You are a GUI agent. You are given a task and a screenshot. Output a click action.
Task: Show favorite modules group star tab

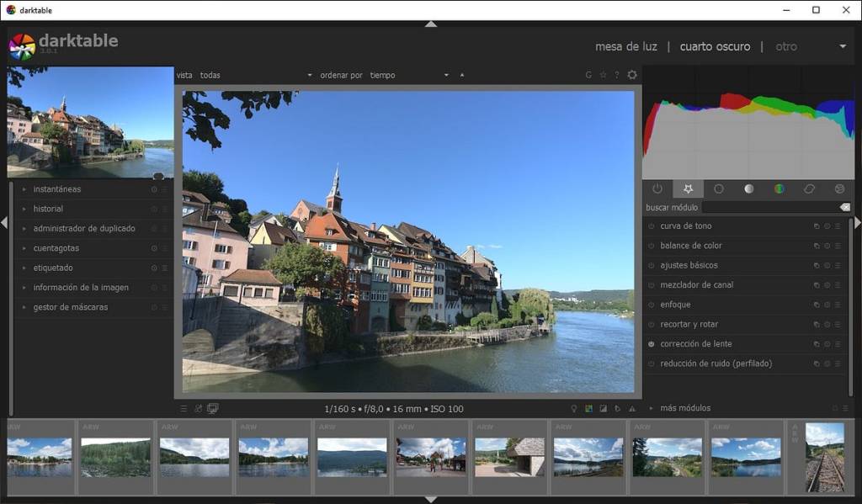(x=688, y=189)
